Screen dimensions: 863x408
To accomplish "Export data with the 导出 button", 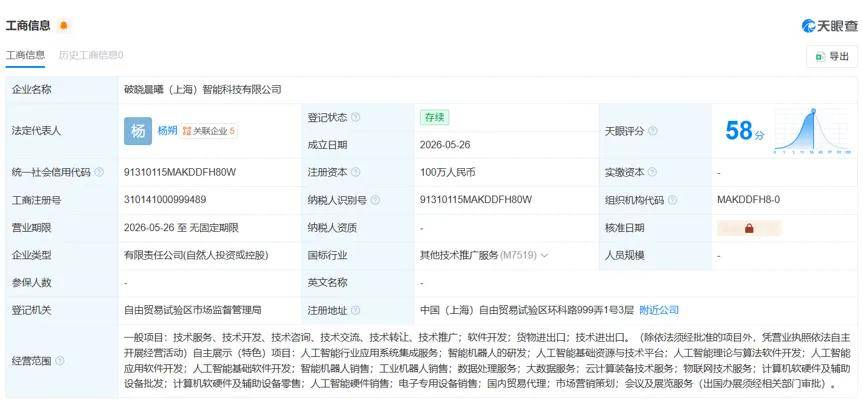I will (x=832, y=56).
